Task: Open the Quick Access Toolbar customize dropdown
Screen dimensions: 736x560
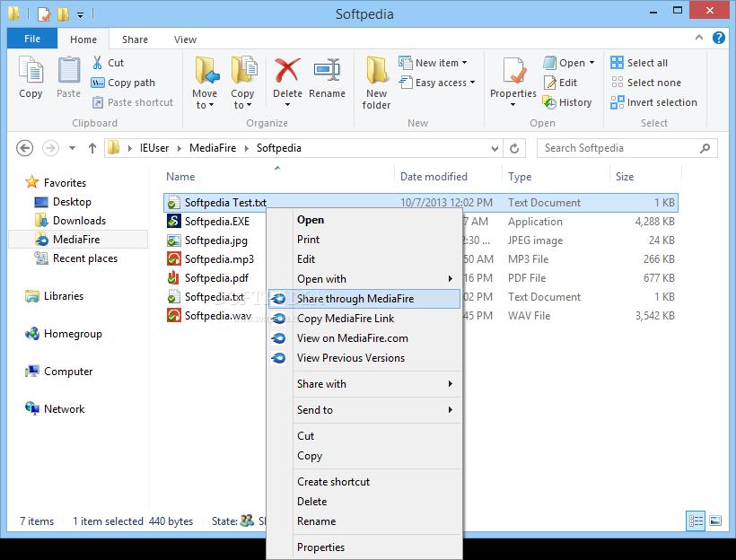Action: coord(80,15)
